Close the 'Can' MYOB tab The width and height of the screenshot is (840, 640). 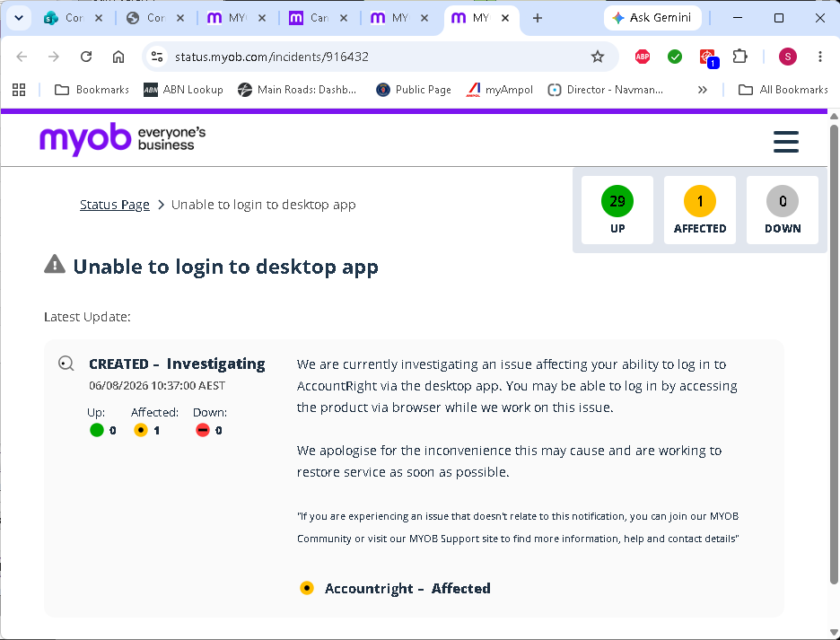pos(344,18)
